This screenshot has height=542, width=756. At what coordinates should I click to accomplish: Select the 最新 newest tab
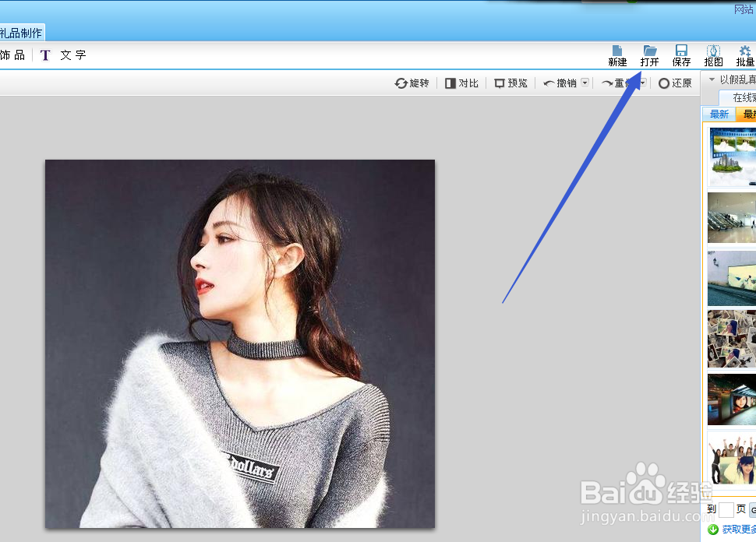point(719,114)
